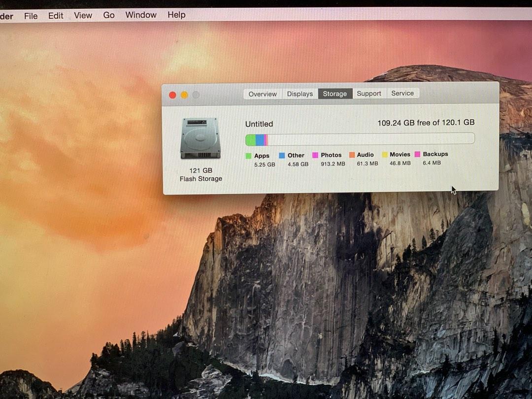Click the Apps '5.25 GB' value

[265, 165]
